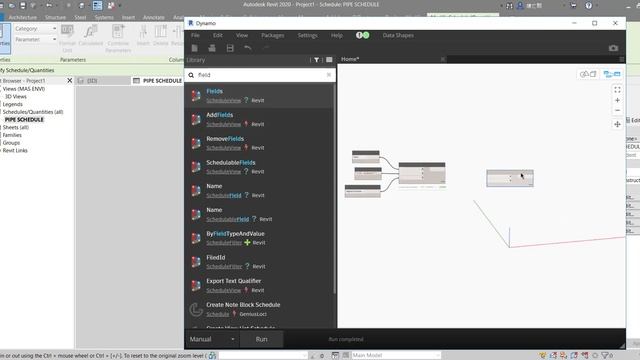
Task: Click the filter icon in Revit status bar
Action: click(x=605, y=356)
